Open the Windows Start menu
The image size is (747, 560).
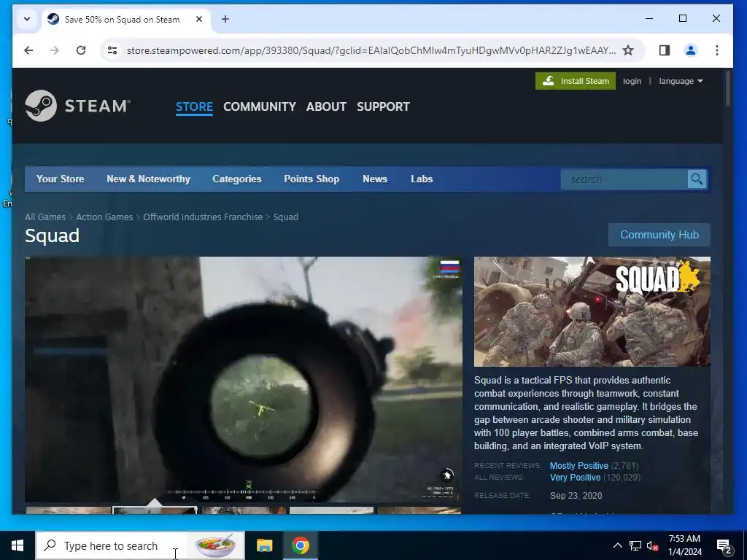click(18, 545)
